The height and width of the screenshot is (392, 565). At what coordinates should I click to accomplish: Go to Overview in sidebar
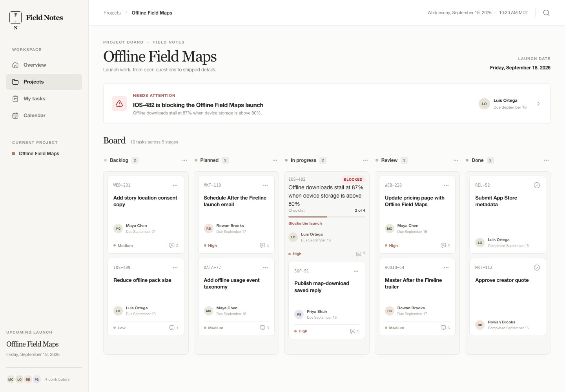[44, 65]
